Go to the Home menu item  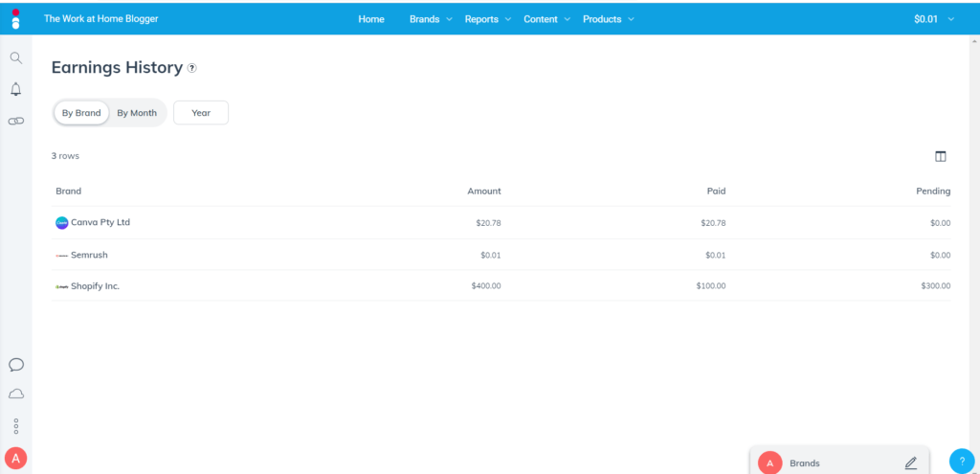pos(371,19)
